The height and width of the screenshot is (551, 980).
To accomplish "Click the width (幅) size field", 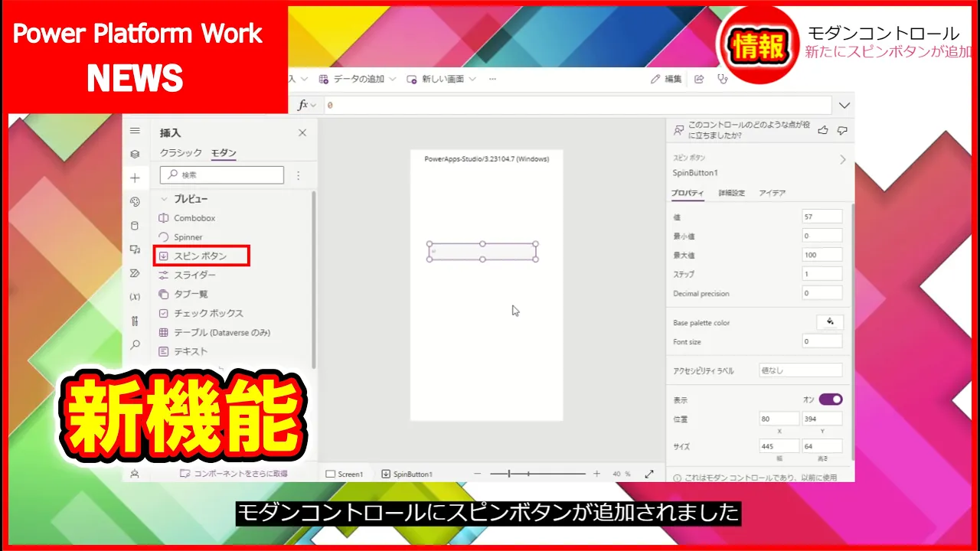I will (779, 446).
